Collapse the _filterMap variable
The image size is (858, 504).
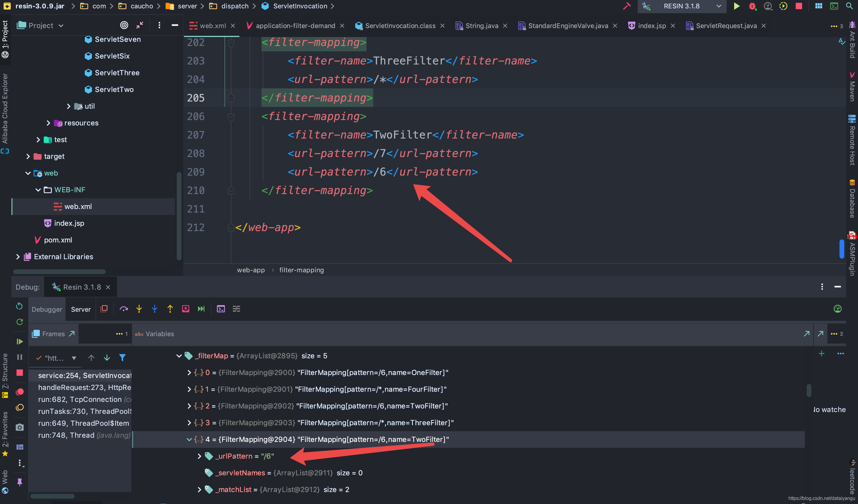point(179,356)
